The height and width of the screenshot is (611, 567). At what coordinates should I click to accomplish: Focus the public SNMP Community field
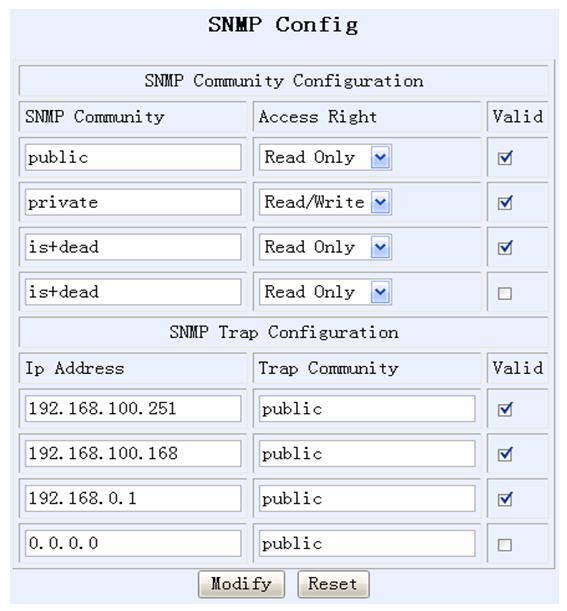click(133, 157)
